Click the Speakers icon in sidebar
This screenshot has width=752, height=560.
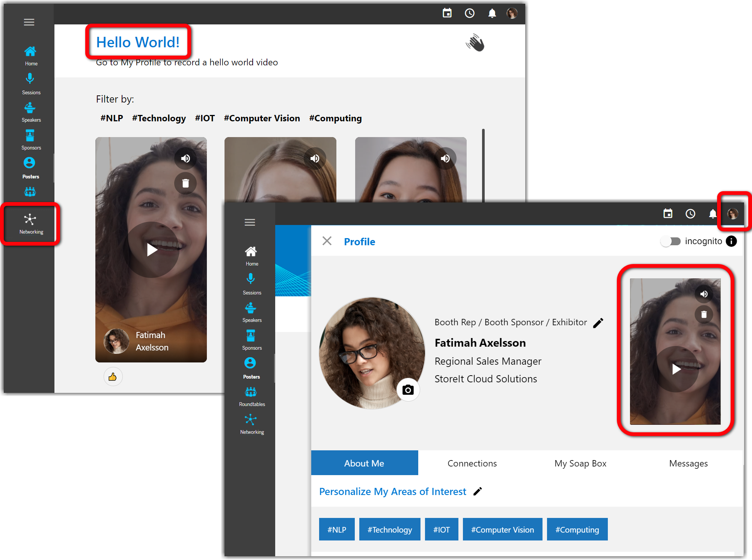30,108
